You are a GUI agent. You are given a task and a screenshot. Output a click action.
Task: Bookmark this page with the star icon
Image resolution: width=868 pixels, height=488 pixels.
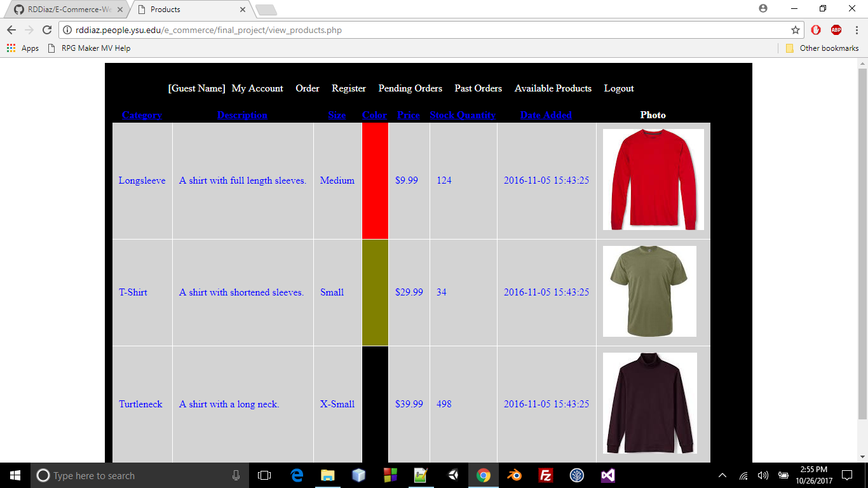[x=795, y=30]
